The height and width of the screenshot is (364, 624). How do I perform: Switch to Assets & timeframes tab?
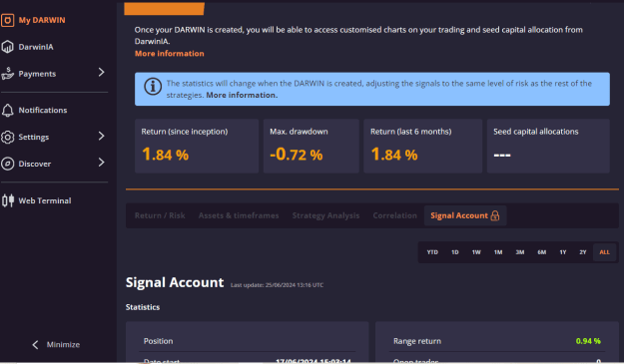point(239,215)
